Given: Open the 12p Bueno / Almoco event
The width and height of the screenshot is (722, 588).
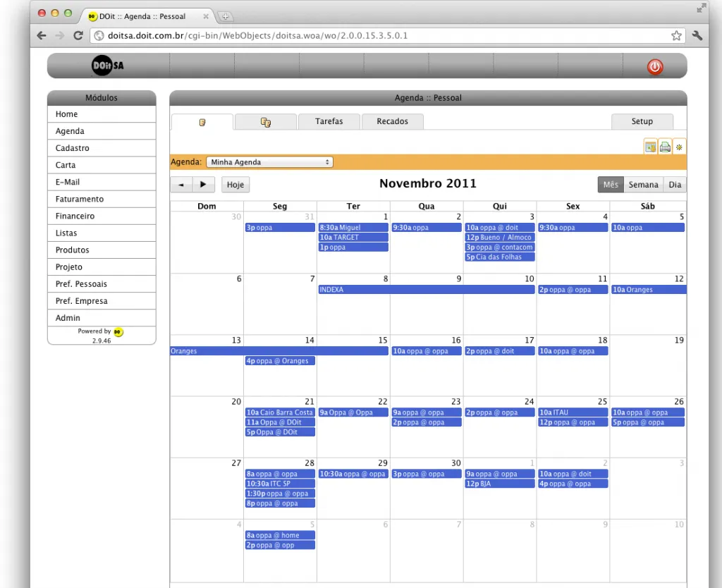Looking at the screenshot, I should 500,238.
